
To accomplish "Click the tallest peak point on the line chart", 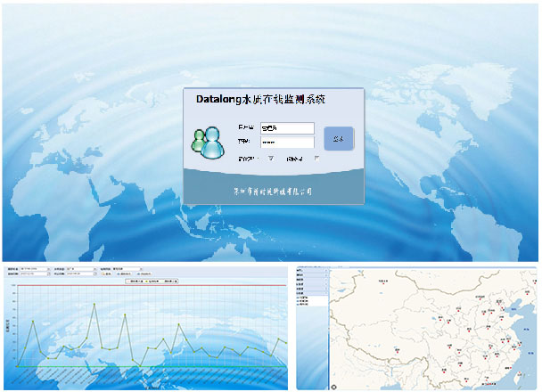I will [x=94, y=305].
